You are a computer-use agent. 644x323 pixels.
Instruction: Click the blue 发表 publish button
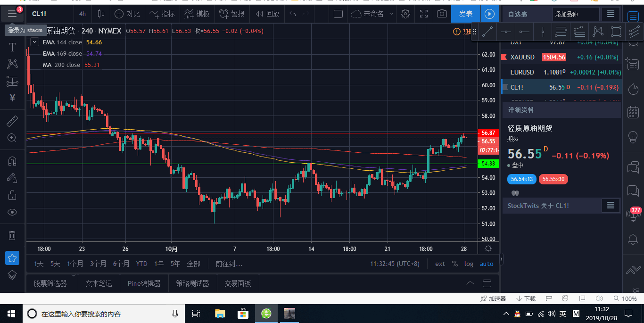click(x=466, y=14)
